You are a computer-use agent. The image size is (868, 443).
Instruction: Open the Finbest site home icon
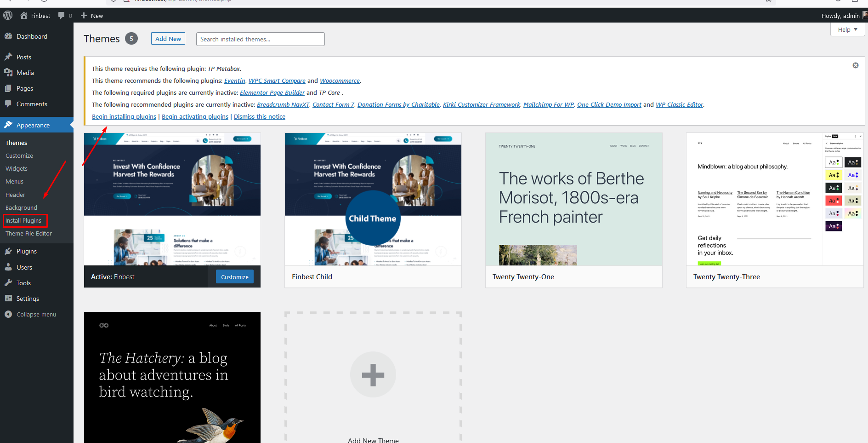coord(24,16)
